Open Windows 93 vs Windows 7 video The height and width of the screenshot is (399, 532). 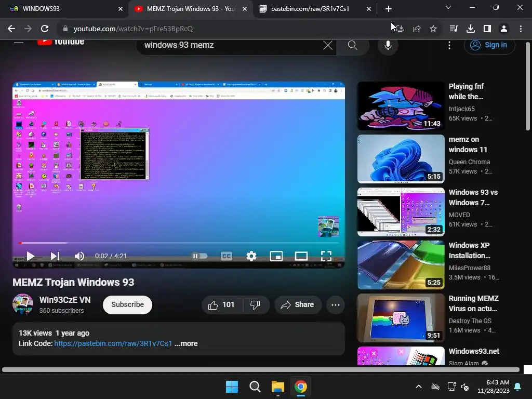click(x=401, y=212)
